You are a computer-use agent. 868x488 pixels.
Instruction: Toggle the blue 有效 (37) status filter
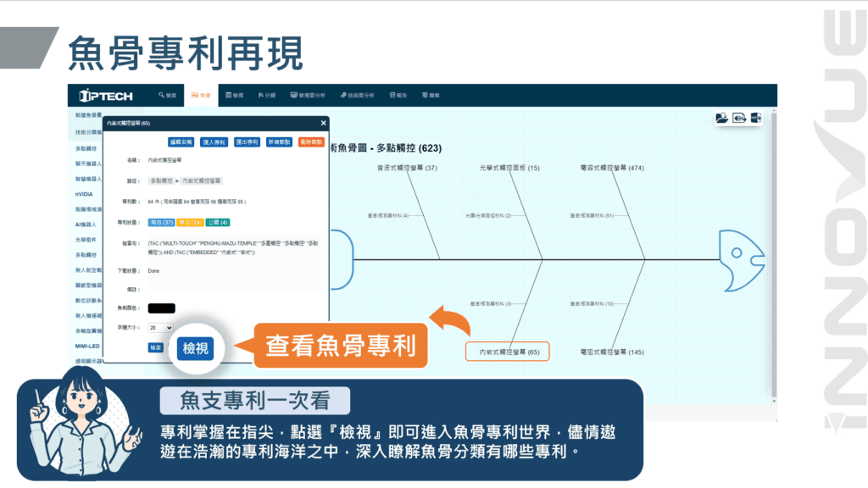coord(161,222)
